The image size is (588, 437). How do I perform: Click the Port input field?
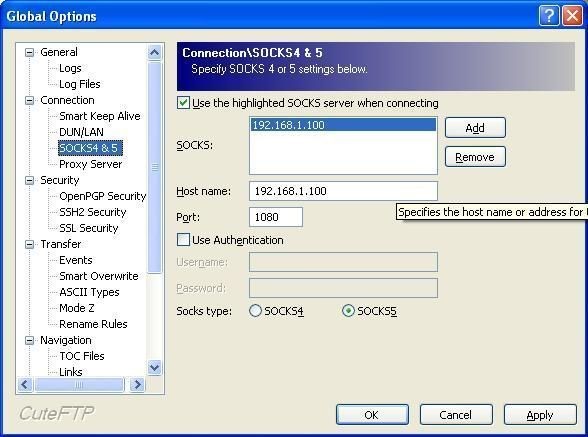276,217
